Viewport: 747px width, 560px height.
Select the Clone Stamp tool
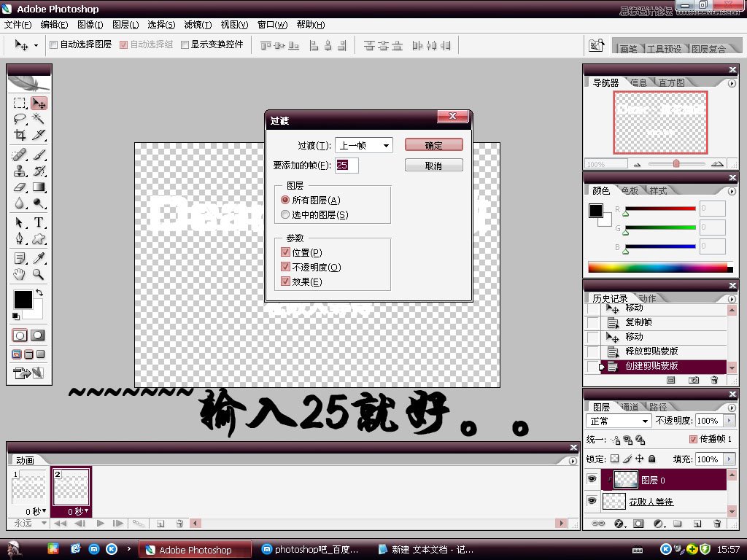point(20,172)
